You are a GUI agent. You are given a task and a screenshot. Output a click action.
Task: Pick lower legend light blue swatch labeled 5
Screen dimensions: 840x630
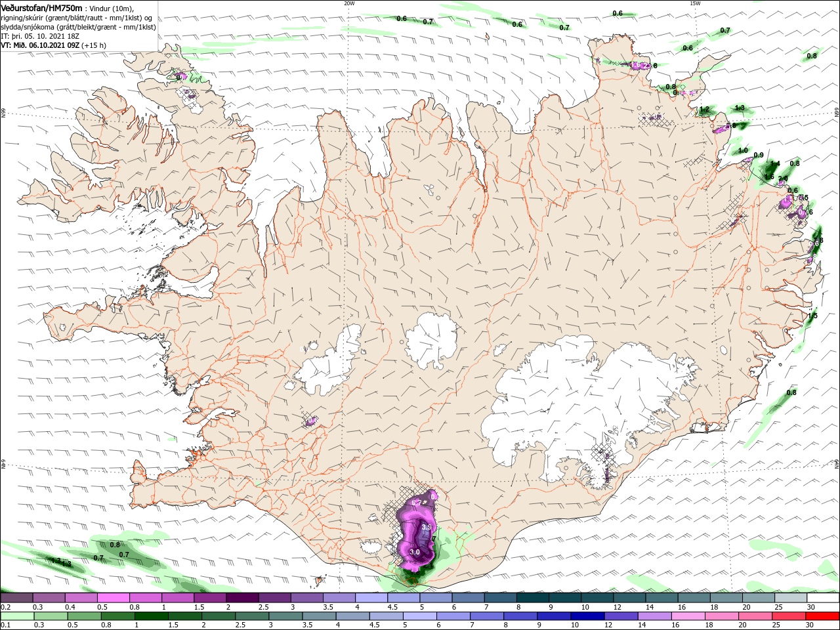[x=420, y=616]
